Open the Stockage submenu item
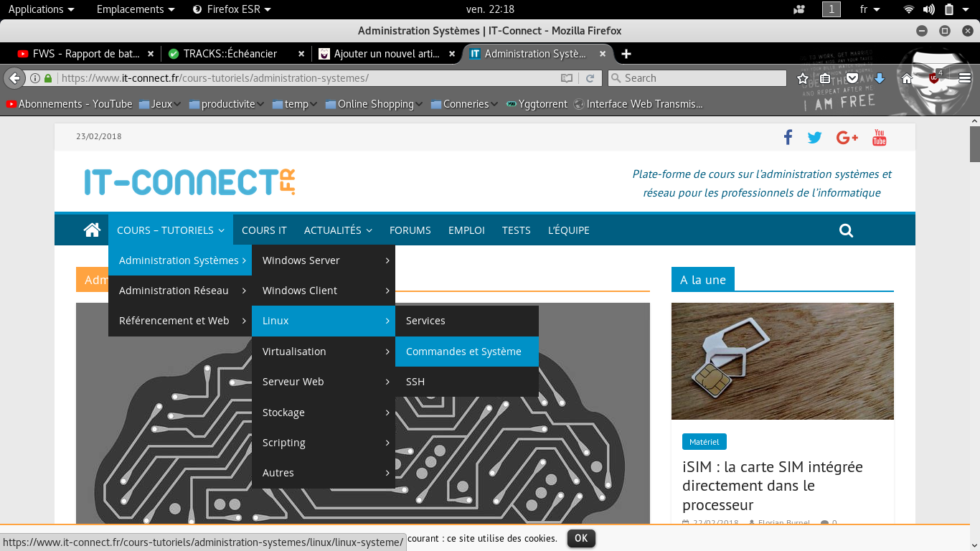Viewport: 980px width, 551px height. coord(324,413)
